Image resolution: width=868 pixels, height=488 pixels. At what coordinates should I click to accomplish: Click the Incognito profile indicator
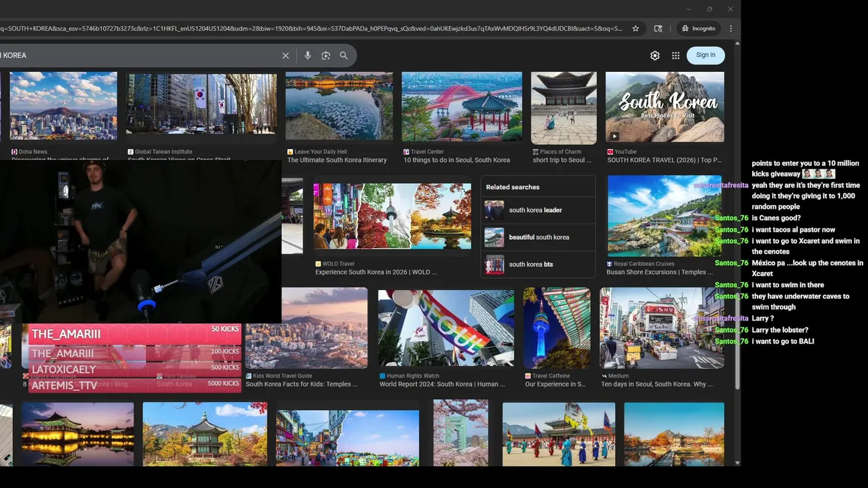coord(698,28)
